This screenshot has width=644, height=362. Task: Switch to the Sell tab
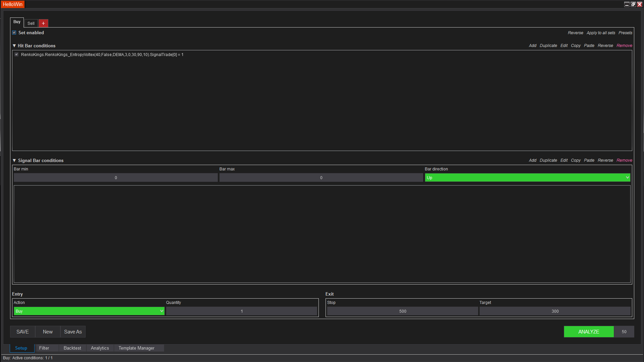coord(31,23)
